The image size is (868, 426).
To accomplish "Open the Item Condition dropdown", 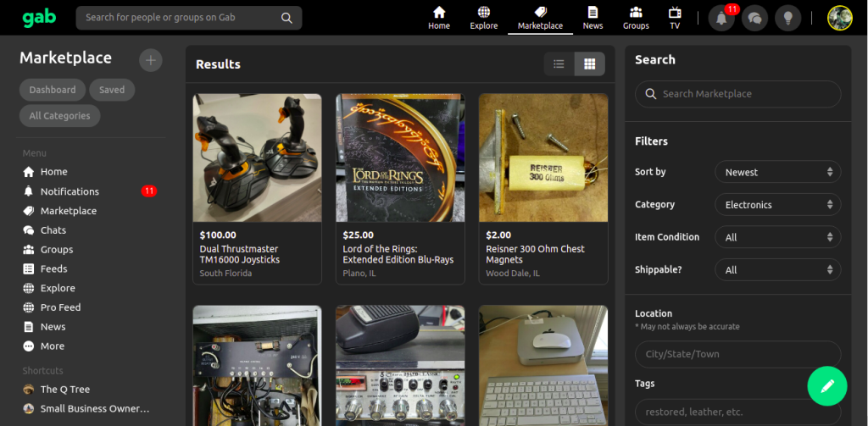I will (778, 237).
